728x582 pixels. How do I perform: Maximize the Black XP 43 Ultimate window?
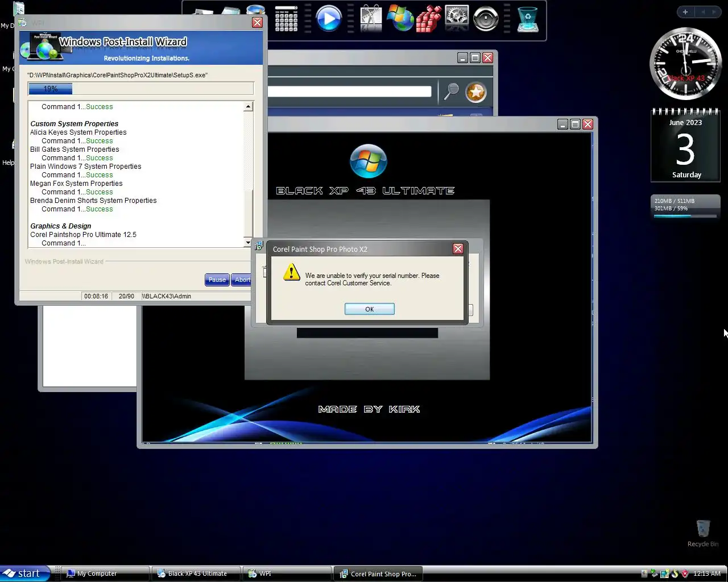click(575, 124)
